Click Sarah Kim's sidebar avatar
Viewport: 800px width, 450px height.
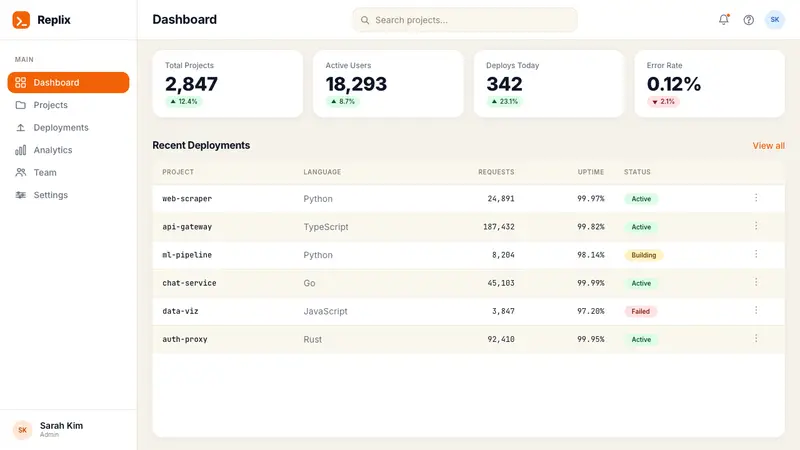coord(22,430)
